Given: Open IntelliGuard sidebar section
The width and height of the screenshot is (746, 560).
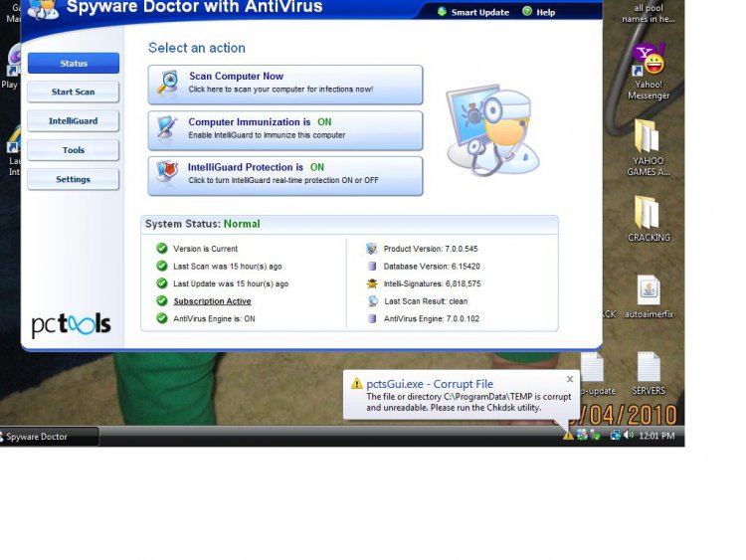Looking at the screenshot, I should pyautogui.click(x=74, y=120).
